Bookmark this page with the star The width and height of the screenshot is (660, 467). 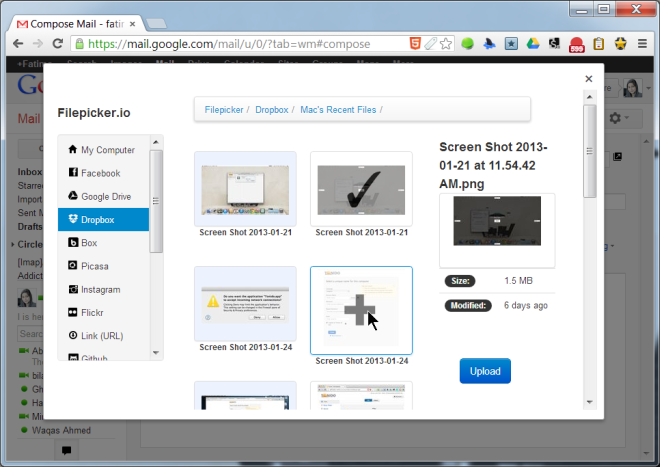click(x=446, y=43)
